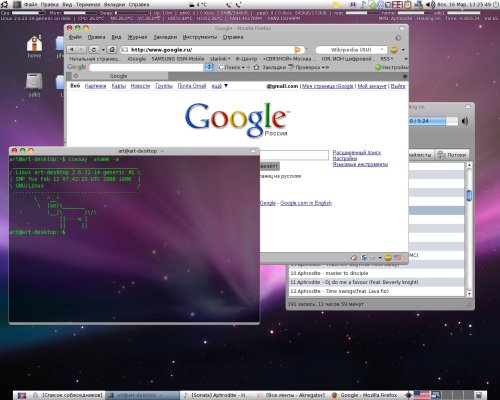Click the weather indicator in top panel
The width and height of the screenshot is (500, 400).
198,5
